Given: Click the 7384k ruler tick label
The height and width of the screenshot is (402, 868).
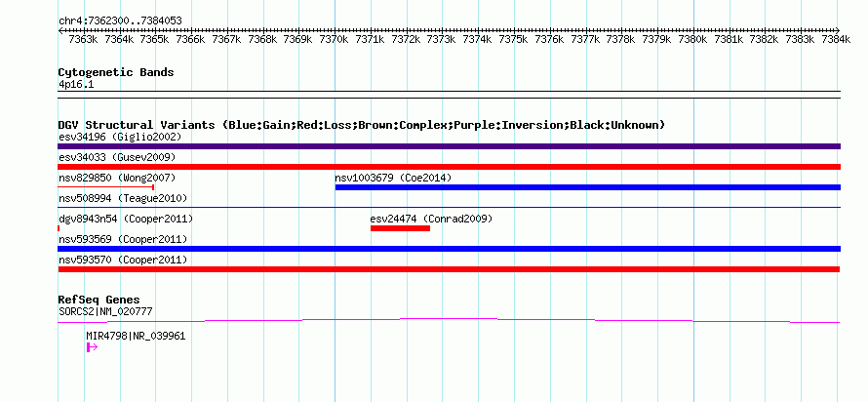Looking at the screenshot, I should click(836, 39).
